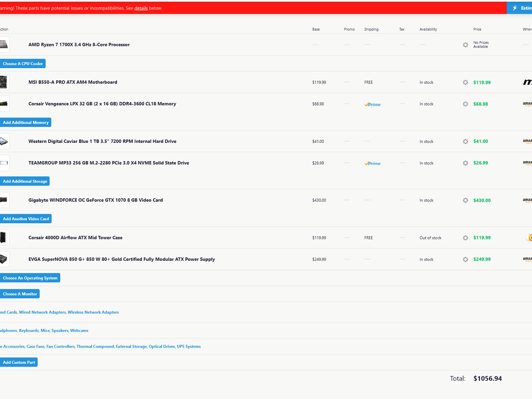Open Fan Controllers link
The image size is (532, 399).
click(x=61, y=347)
